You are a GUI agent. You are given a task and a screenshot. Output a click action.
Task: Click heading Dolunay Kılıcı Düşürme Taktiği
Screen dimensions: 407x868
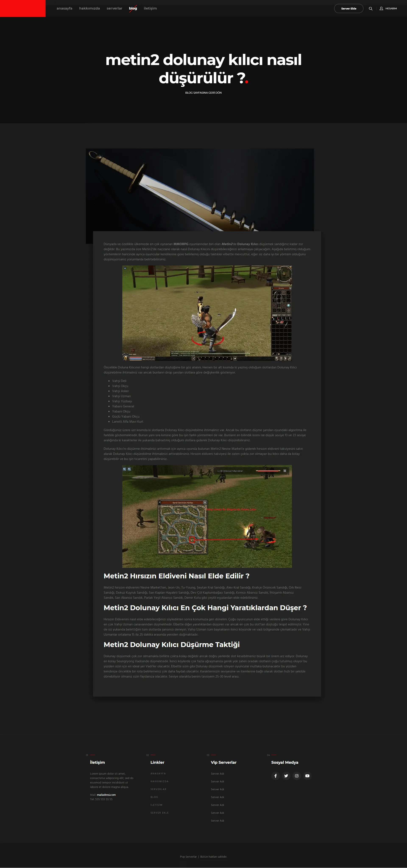pyautogui.click(x=172, y=645)
